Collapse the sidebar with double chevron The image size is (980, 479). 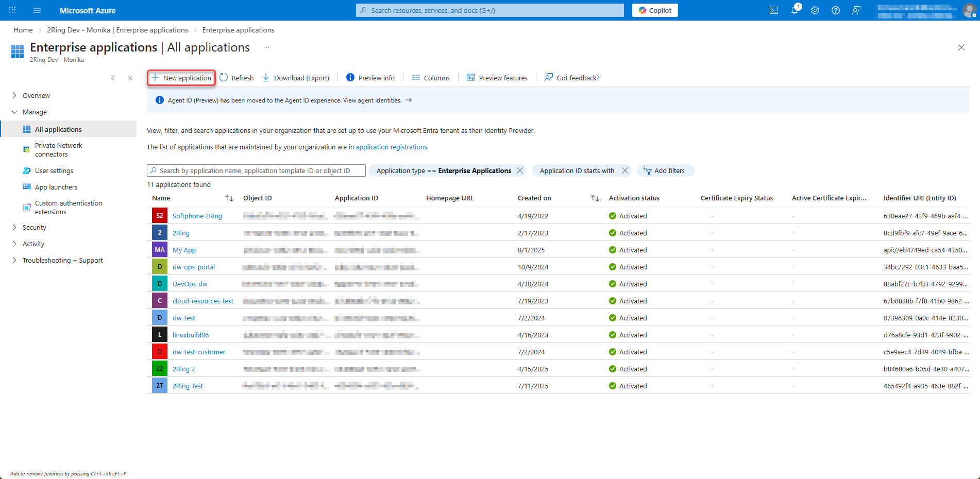tap(130, 78)
